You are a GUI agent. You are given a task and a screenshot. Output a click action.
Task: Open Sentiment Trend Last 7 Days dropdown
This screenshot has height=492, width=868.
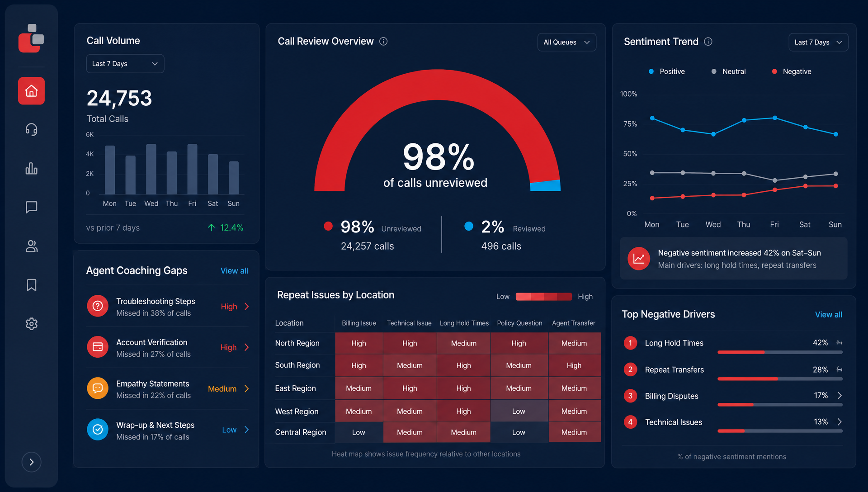click(818, 42)
